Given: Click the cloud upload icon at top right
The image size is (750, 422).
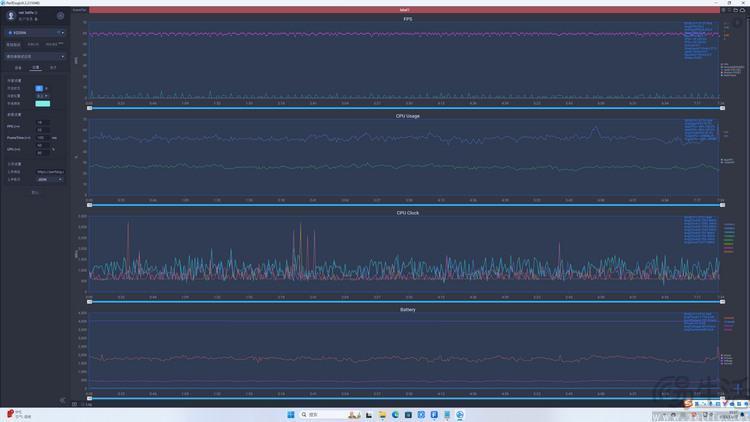Looking at the screenshot, I should [743, 10].
